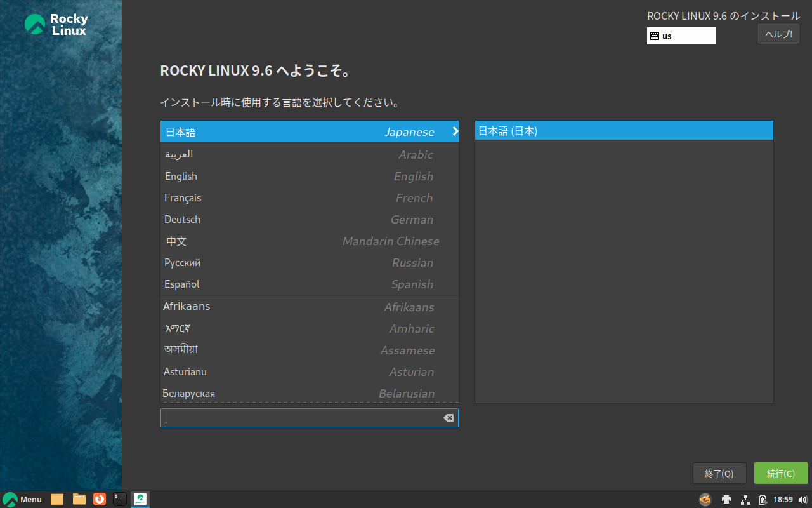This screenshot has height=508, width=812.
Task: Select Deutsch German language row
Action: pyautogui.click(x=310, y=219)
